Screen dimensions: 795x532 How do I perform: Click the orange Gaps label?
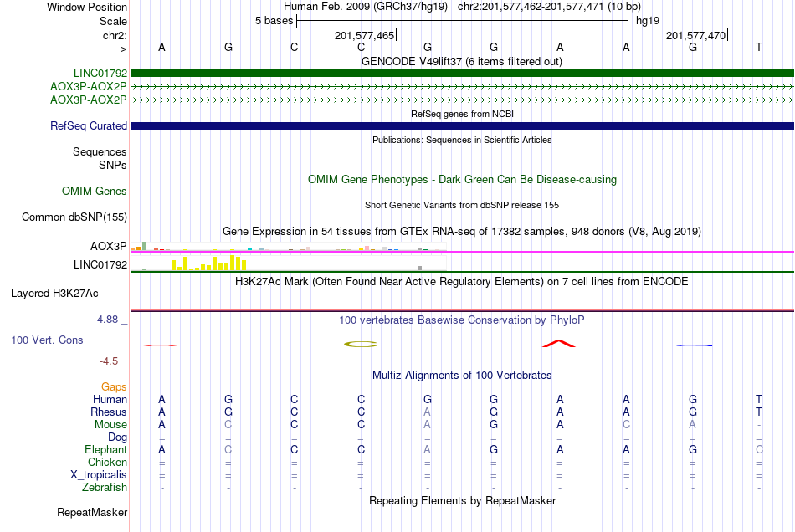pyautogui.click(x=114, y=387)
